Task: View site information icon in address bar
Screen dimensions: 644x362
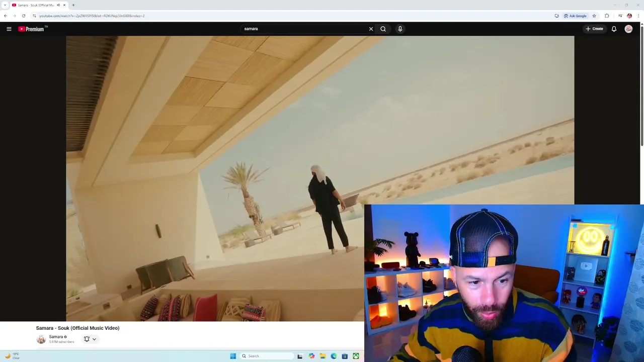Action: tap(34, 16)
